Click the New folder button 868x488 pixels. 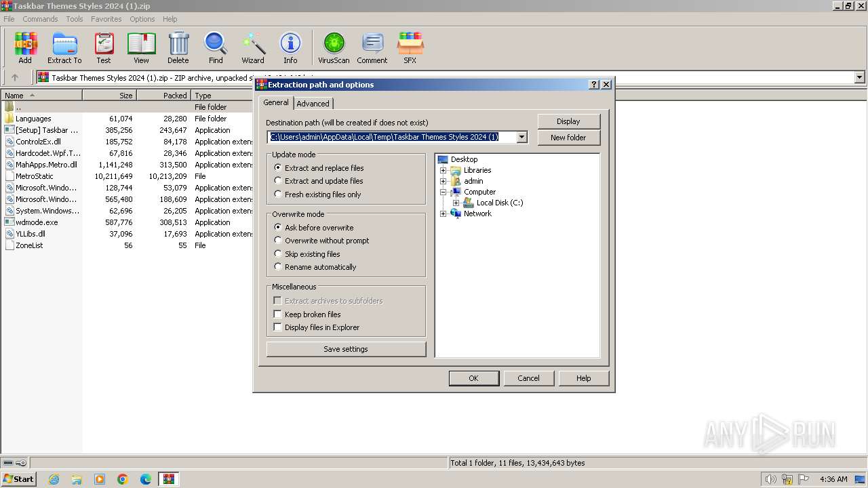point(568,138)
